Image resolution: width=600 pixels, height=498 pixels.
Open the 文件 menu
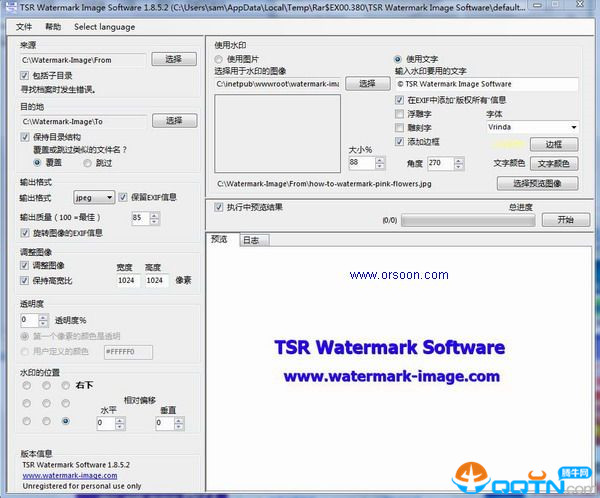pyautogui.click(x=24, y=26)
